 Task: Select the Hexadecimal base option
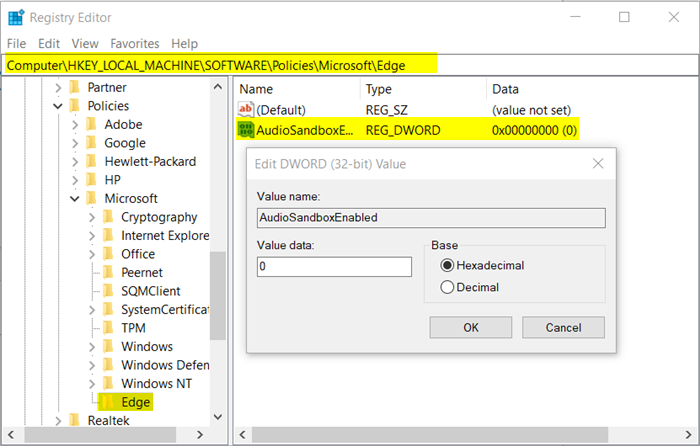pos(446,265)
